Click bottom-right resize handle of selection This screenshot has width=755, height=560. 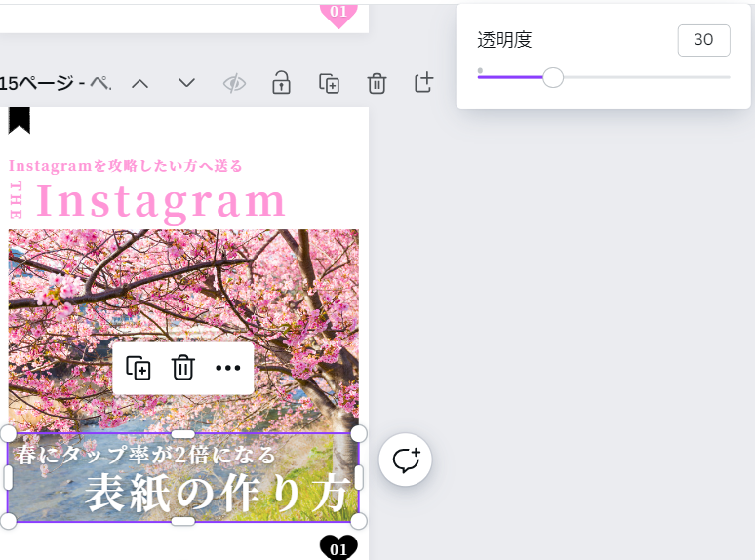(359, 521)
